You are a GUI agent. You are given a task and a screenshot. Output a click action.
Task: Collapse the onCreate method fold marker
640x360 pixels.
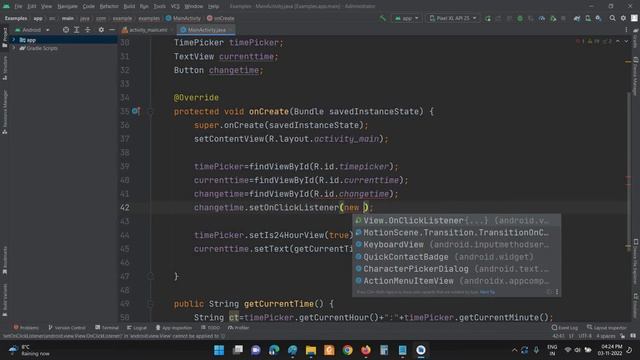point(150,111)
